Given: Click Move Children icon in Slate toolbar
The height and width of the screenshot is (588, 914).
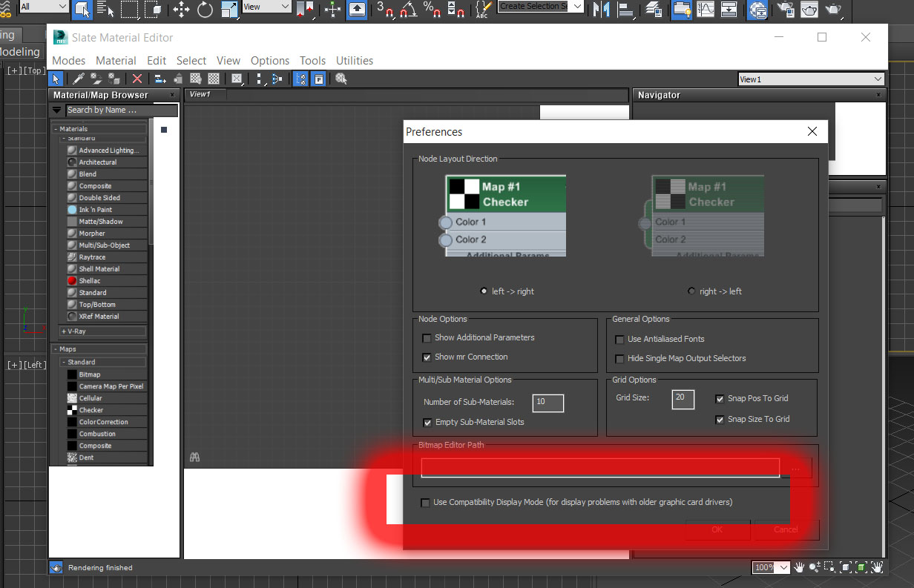Looking at the screenshot, I should click(x=160, y=79).
